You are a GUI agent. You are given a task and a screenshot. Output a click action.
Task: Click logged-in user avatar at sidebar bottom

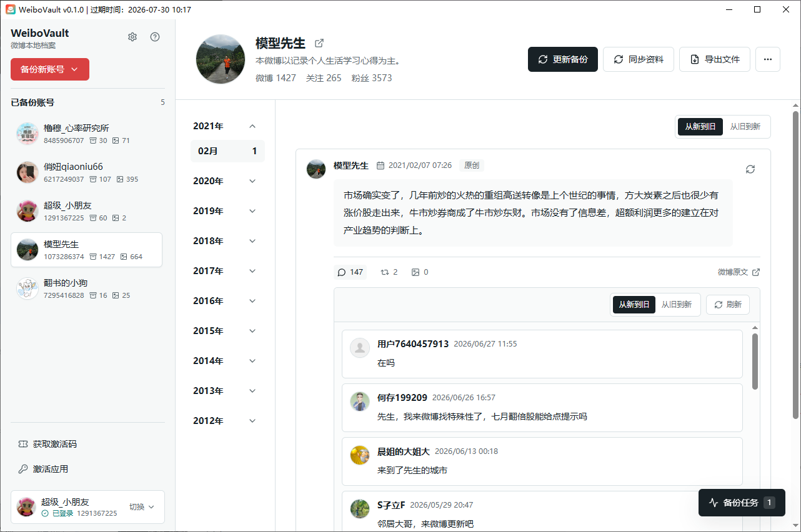click(26, 506)
